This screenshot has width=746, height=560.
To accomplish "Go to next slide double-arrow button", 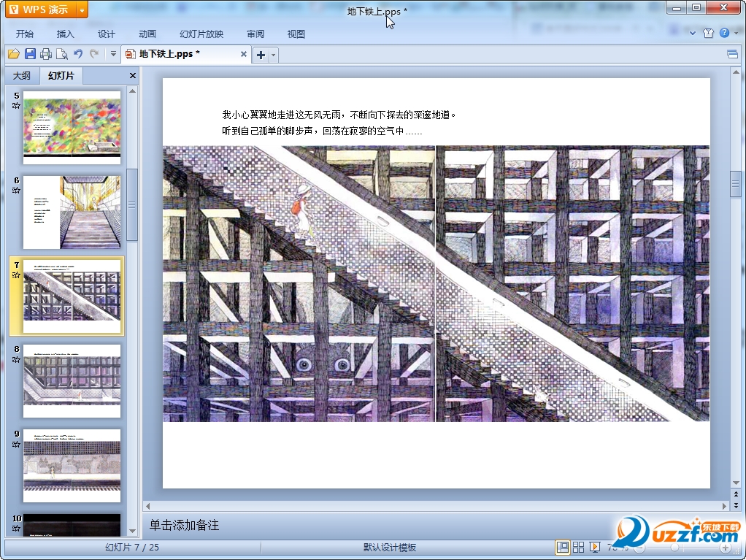I will pos(736,505).
